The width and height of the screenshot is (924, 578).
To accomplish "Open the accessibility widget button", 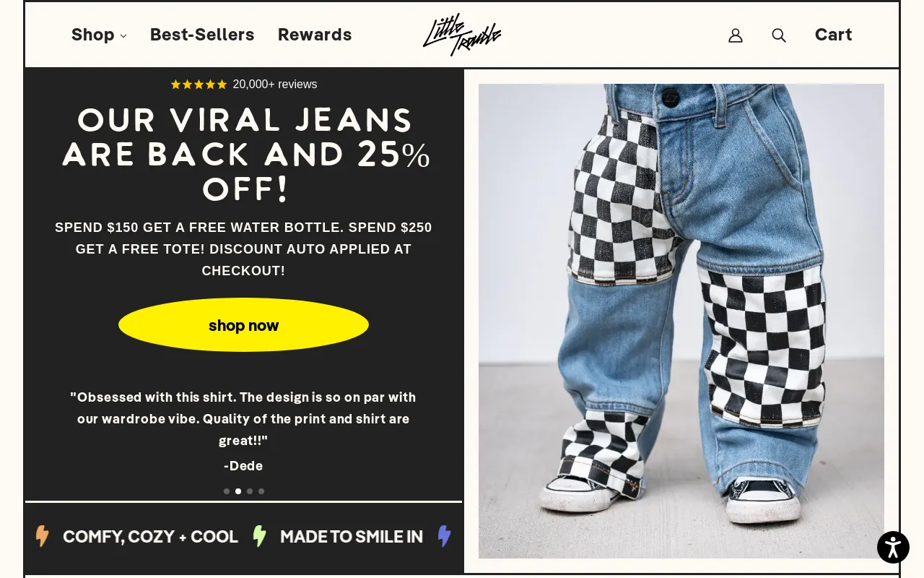I will (893, 547).
